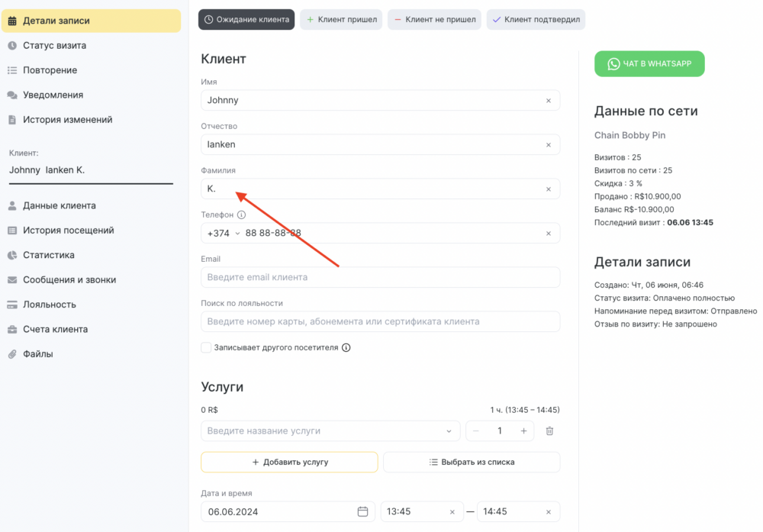Click the Продано : R$10.900,00 line
763x532 pixels.
tap(637, 197)
